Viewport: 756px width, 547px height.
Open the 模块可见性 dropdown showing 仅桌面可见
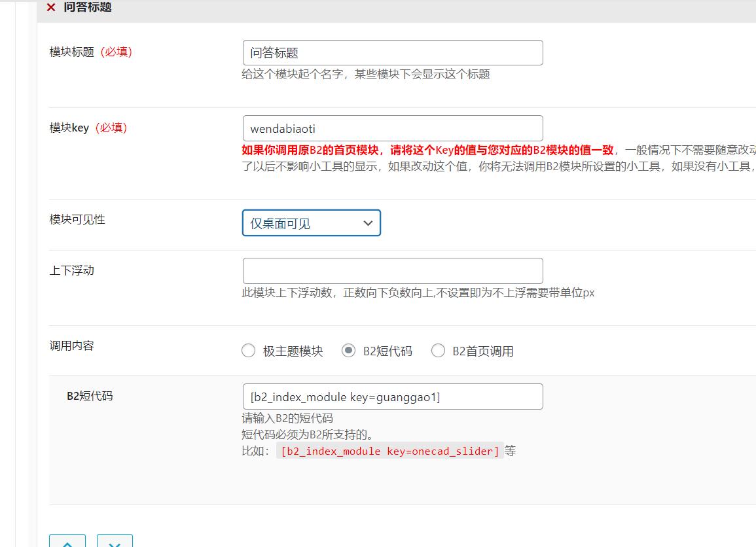pos(311,223)
